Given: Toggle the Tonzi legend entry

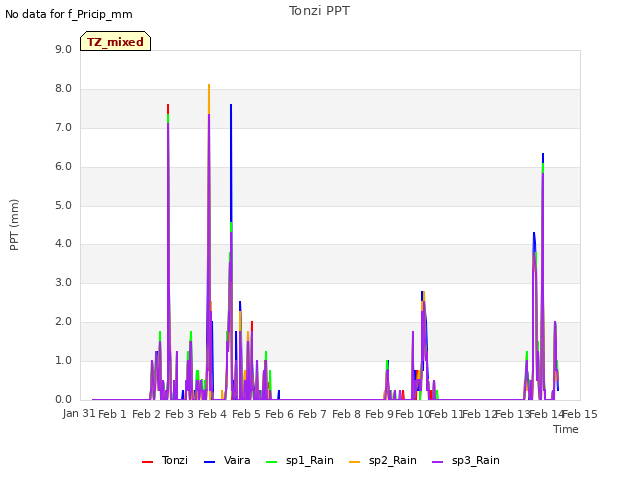Looking at the screenshot, I should pyautogui.click(x=165, y=460).
